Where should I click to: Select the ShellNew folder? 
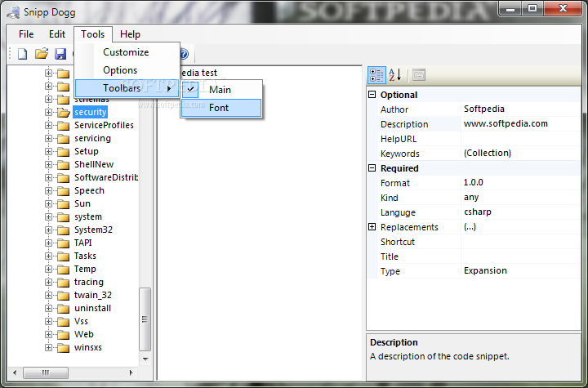click(x=94, y=164)
